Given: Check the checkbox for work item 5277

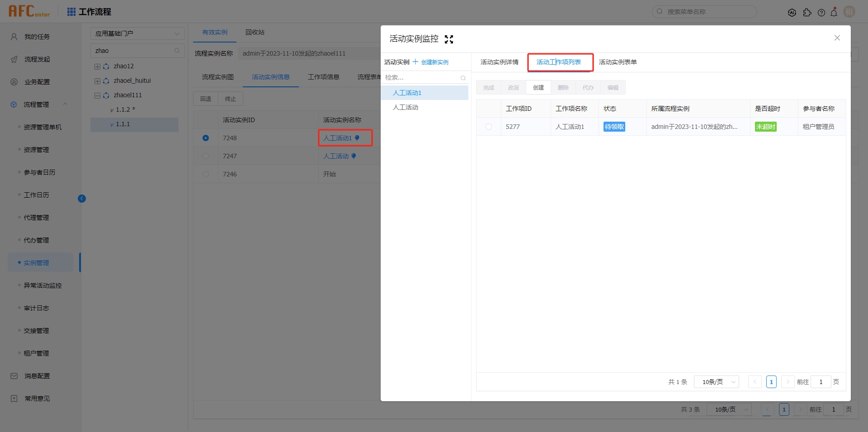Looking at the screenshot, I should point(489,127).
